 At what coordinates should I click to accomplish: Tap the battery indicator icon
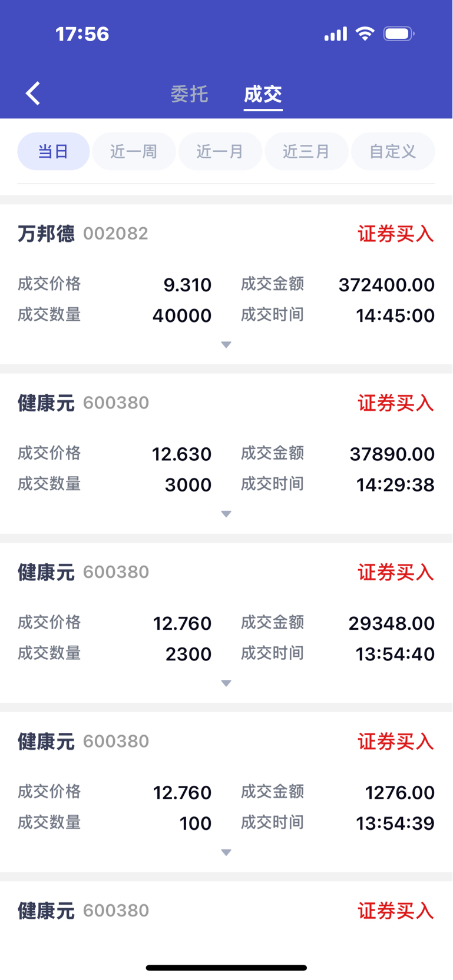coord(399,34)
